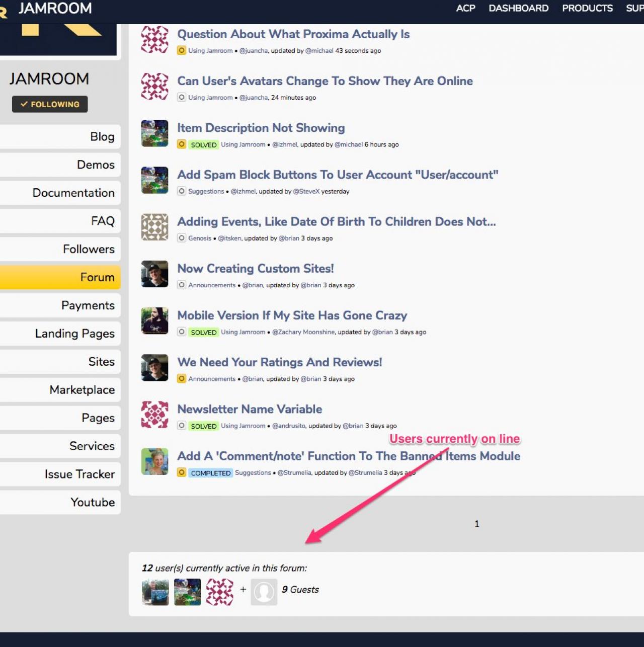
Task: Go to Demos in the sidebar
Action: pyautogui.click(x=60, y=165)
